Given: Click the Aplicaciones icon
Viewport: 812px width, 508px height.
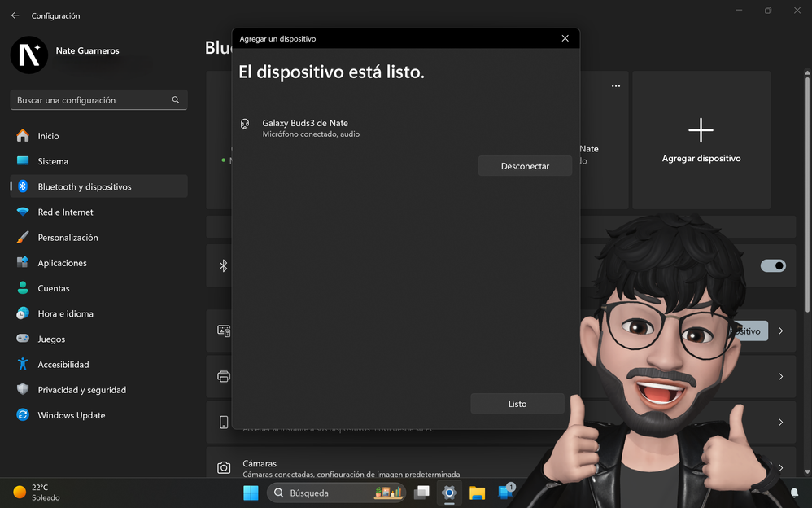Looking at the screenshot, I should (x=23, y=262).
